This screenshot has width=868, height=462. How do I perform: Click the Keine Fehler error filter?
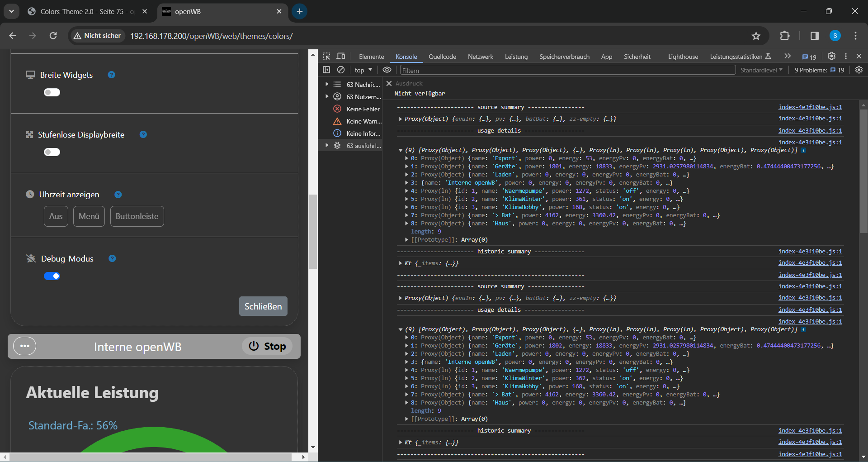(x=357, y=109)
